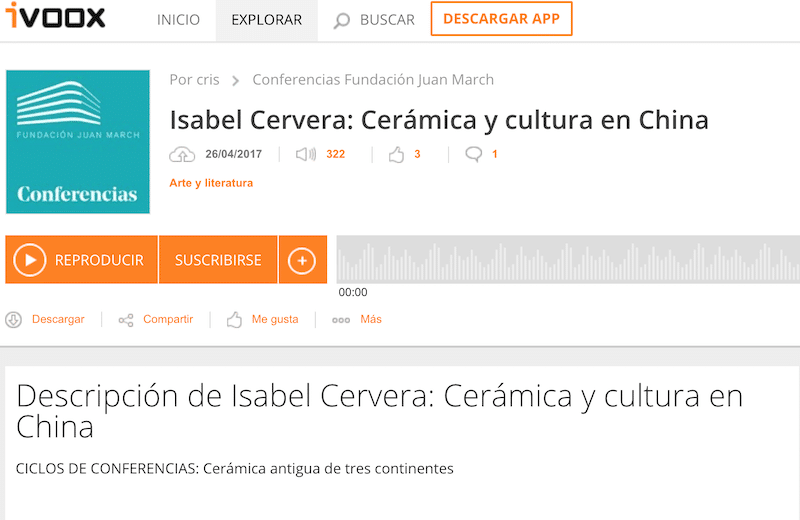Click the speech bubble comments icon
The image size is (800, 520).
(x=473, y=154)
